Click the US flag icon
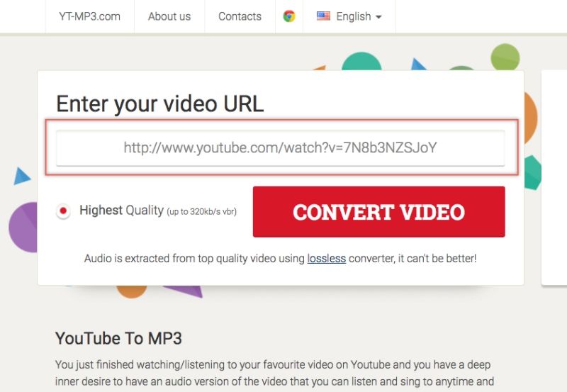The height and width of the screenshot is (392, 567). (323, 16)
